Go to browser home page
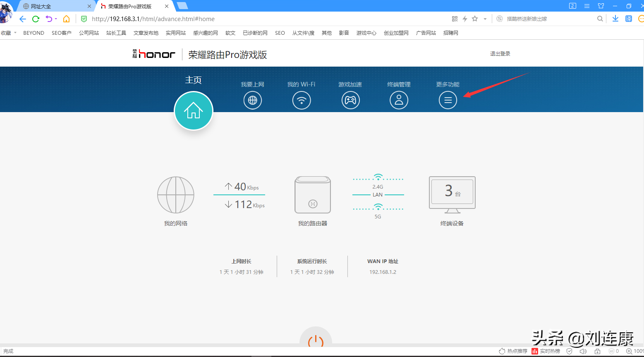This screenshot has height=357, width=644. (x=66, y=19)
